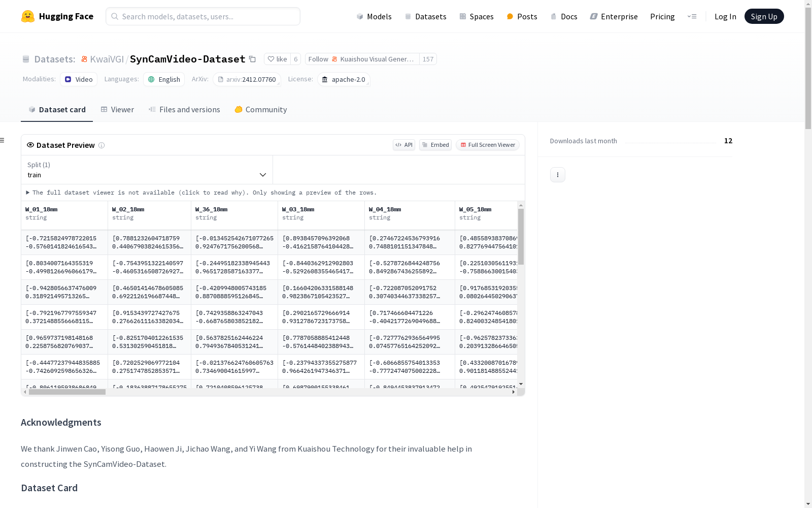Screen dimensions: 812x508
Task: Click the Log In link
Action: point(725,16)
